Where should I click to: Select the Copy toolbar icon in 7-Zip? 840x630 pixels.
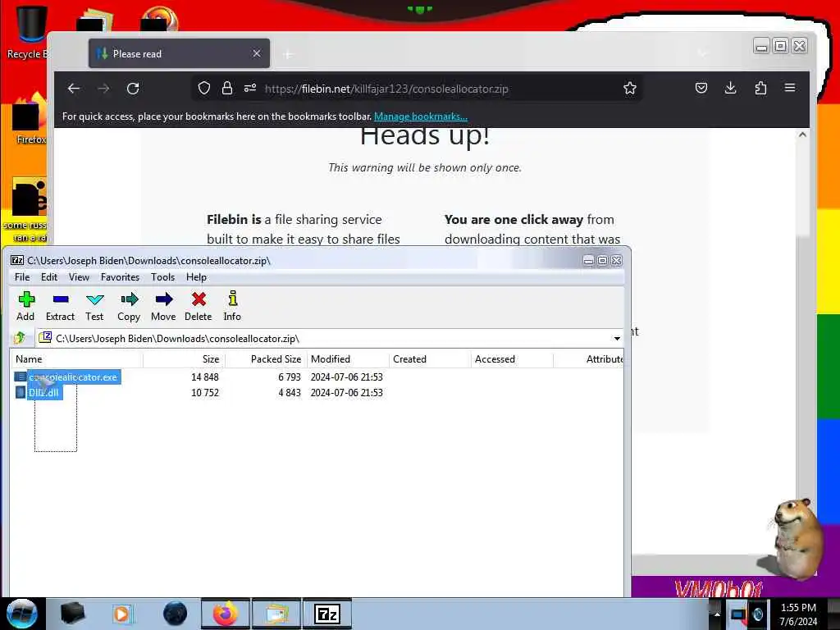click(129, 306)
